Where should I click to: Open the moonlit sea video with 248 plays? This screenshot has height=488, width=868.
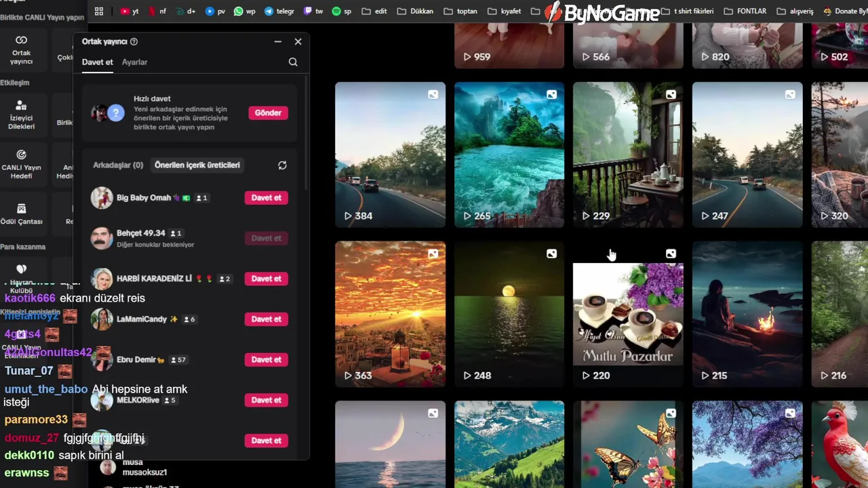509,314
